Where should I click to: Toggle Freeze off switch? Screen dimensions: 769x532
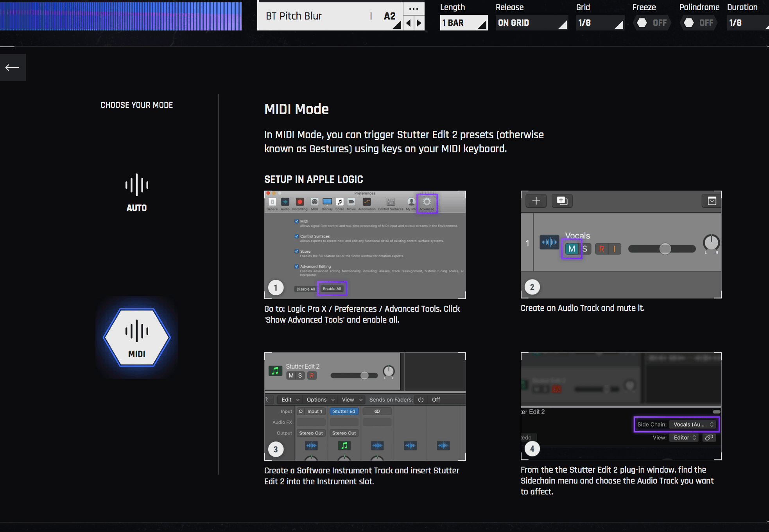[x=652, y=23]
